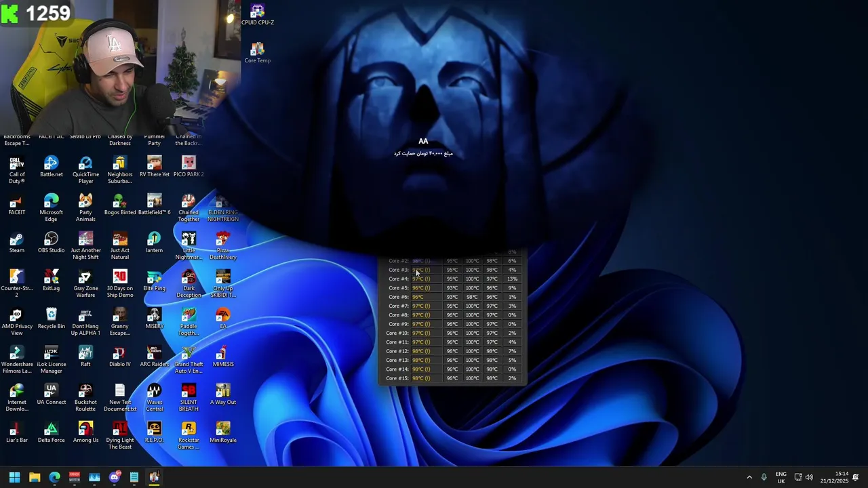Select the Buckshot Roulette icon
Image resolution: width=868 pixels, height=488 pixels.
pyautogui.click(x=85, y=398)
